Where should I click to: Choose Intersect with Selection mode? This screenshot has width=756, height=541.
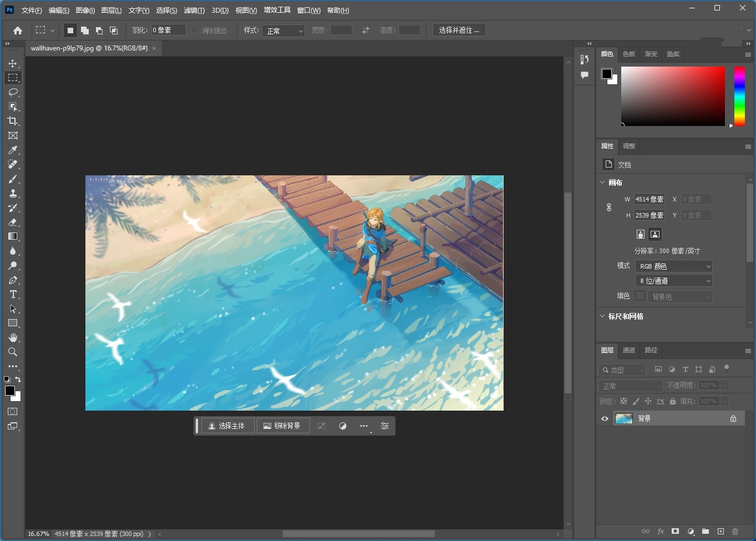point(114,31)
